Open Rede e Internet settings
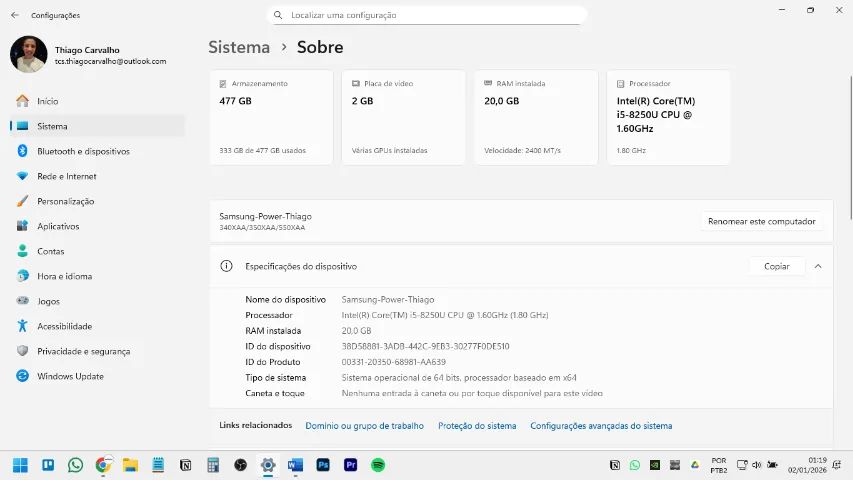This screenshot has height=480, width=853. [98, 176]
